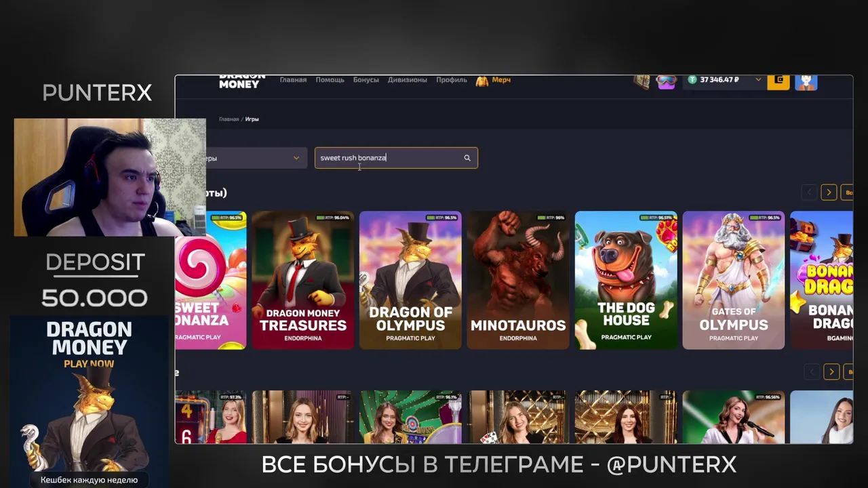This screenshot has height=488, width=868.
Task: Click the money stack icon in the header
Action: (x=642, y=82)
